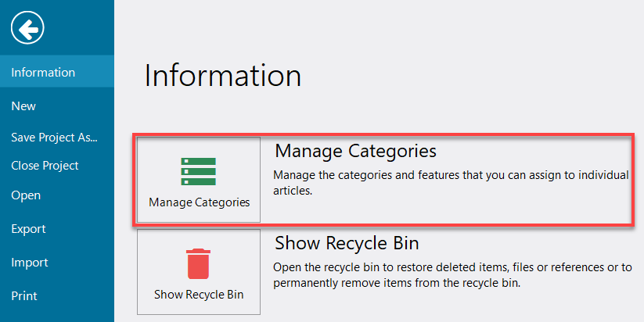Screen dimensions: 644x322
Task: Select Close Project in the sidebar
Action: point(45,166)
